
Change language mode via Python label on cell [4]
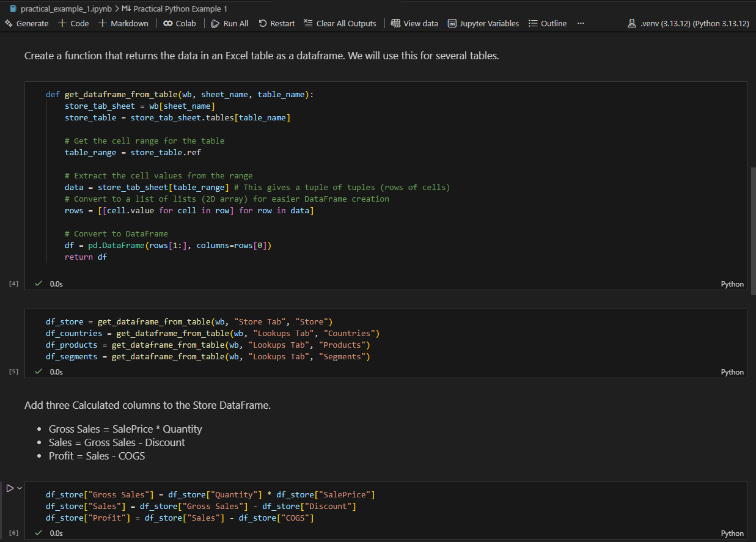pos(732,284)
